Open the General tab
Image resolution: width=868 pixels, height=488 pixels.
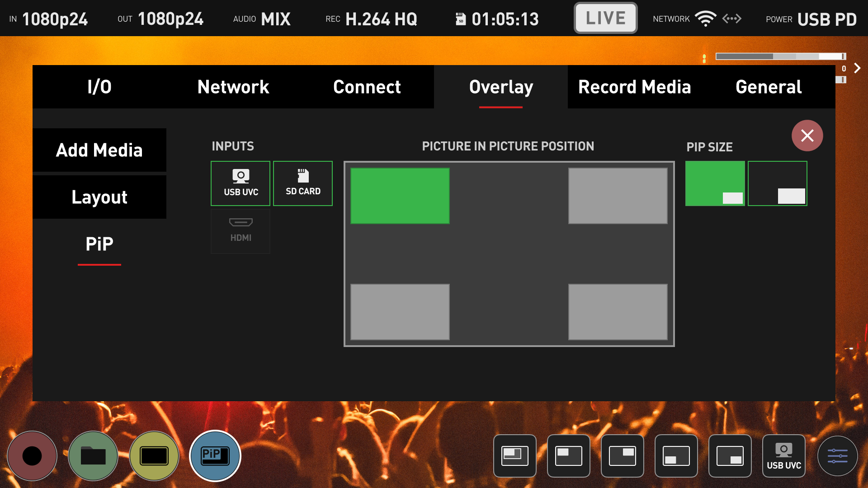pos(769,87)
